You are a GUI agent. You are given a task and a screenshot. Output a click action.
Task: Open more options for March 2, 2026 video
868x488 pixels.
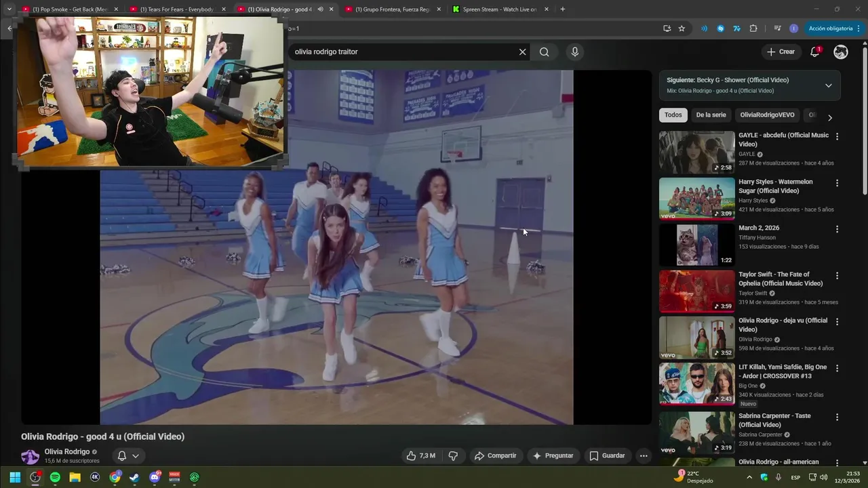tap(837, 229)
